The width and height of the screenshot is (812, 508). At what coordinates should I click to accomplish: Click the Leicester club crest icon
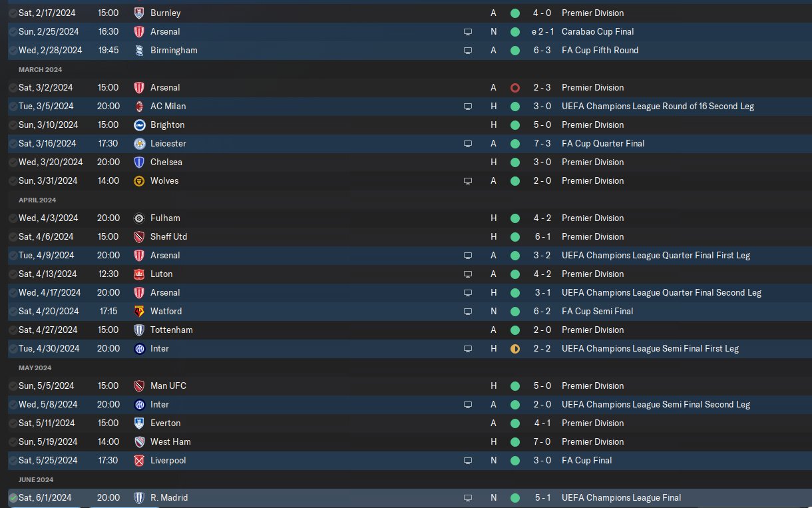click(x=139, y=143)
